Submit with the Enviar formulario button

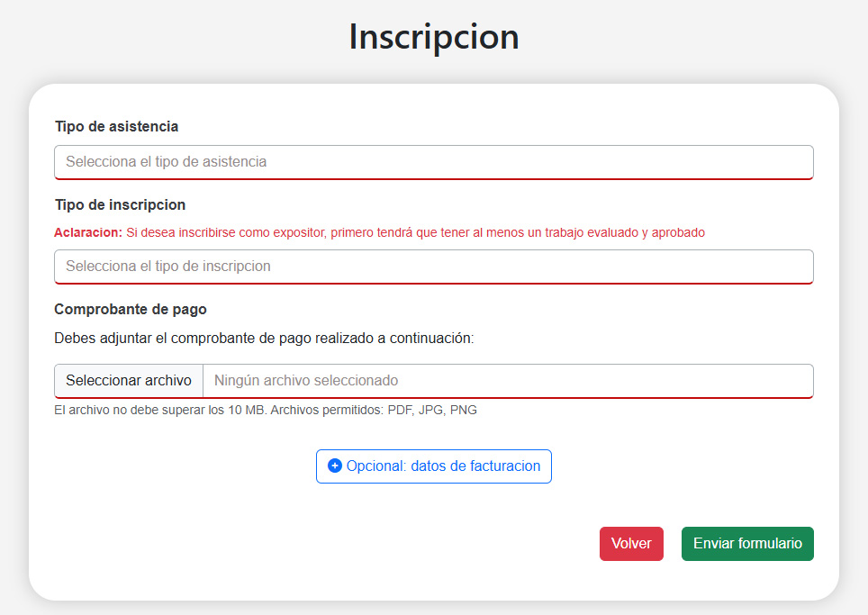[x=747, y=544]
